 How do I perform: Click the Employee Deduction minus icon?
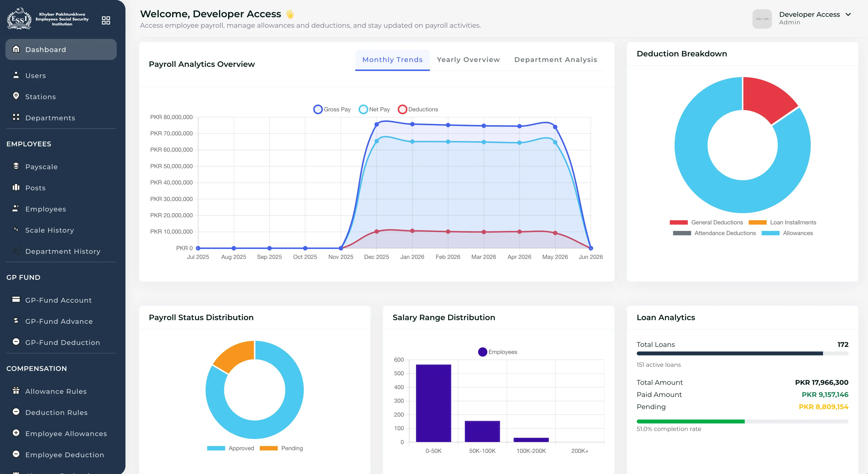coord(16,454)
